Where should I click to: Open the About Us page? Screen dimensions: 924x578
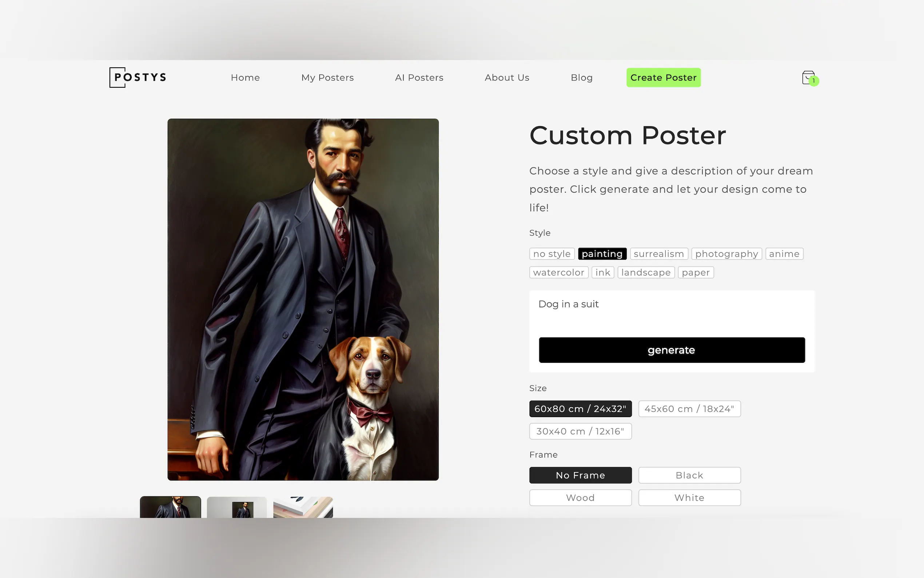507,78
